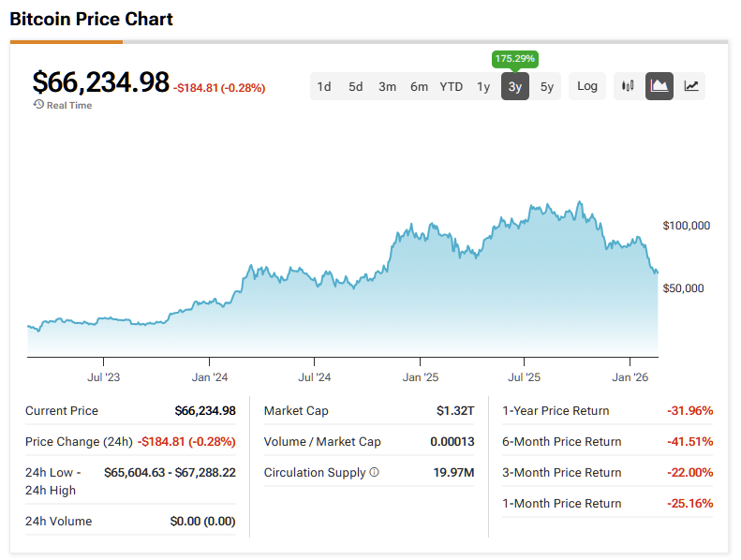Screen dimensions: 741x560
Task: Click the $1.32T market cap value
Action: (455, 411)
